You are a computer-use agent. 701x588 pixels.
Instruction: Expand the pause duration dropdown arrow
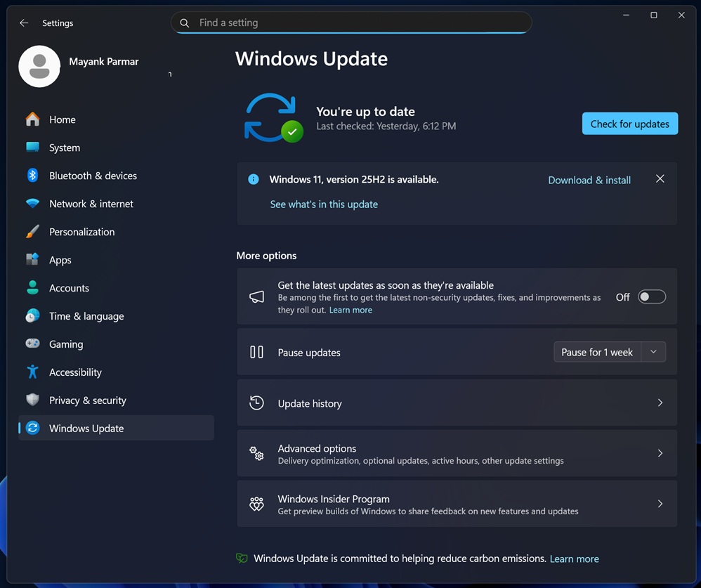[653, 352]
